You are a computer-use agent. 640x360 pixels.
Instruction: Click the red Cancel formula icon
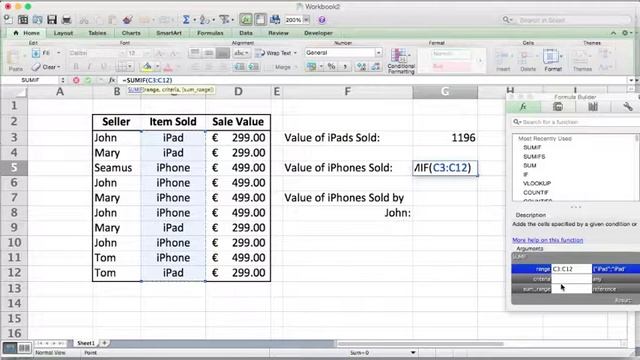(x=76, y=80)
